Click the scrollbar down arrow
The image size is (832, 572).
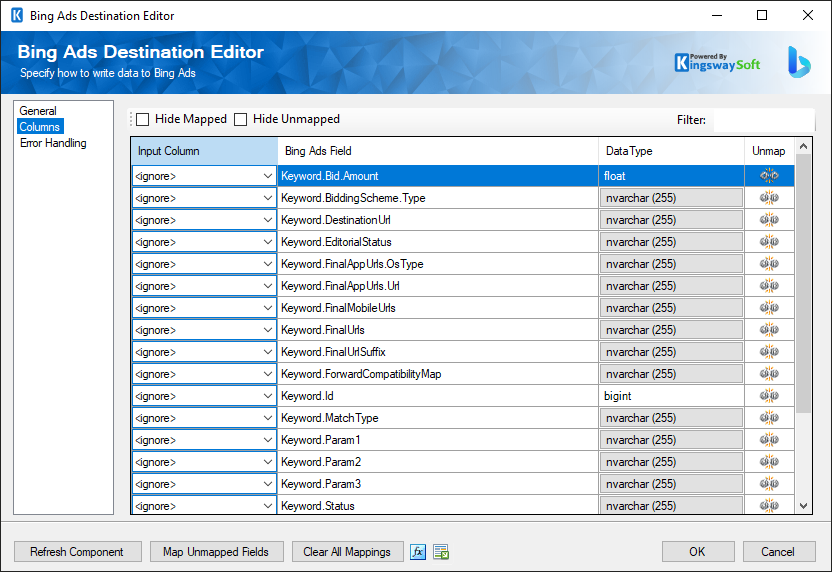click(x=803, y=506)
